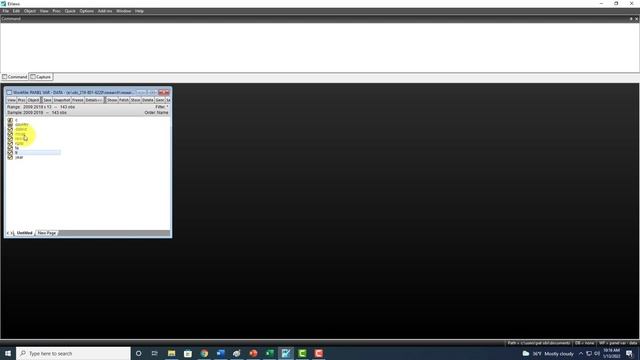Open the weather widget on taskbar

click(548, 353)
